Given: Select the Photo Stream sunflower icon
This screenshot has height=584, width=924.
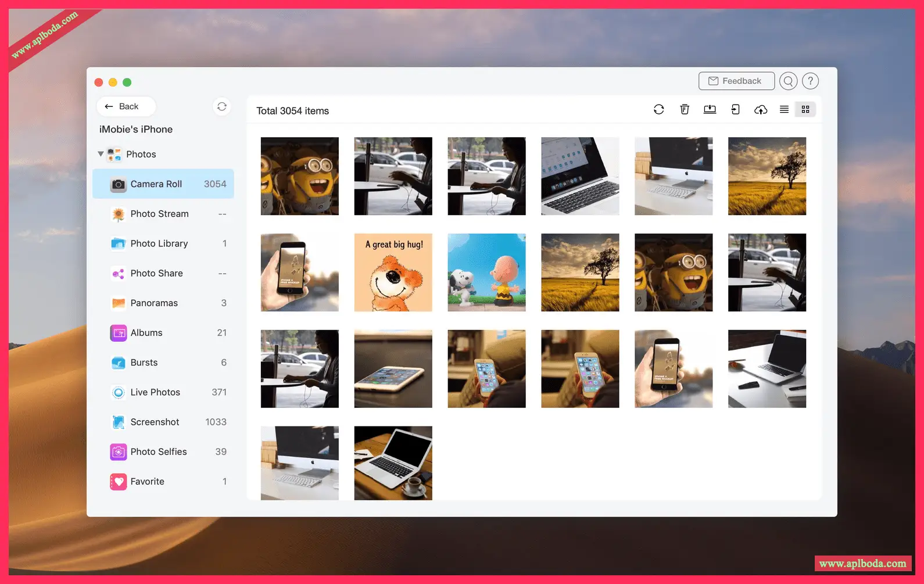Looking at the screenshot, I should 119,214.
